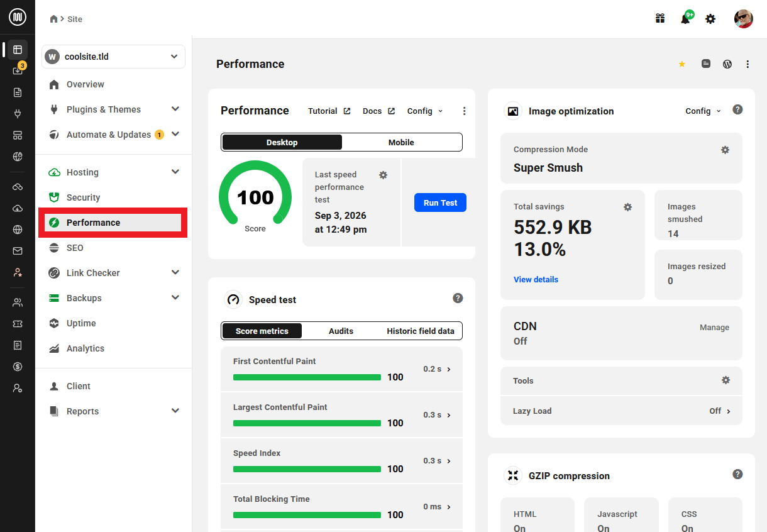Click GZIP compression help question icon
Screen dimensions: 767x532
click(738, 474)
